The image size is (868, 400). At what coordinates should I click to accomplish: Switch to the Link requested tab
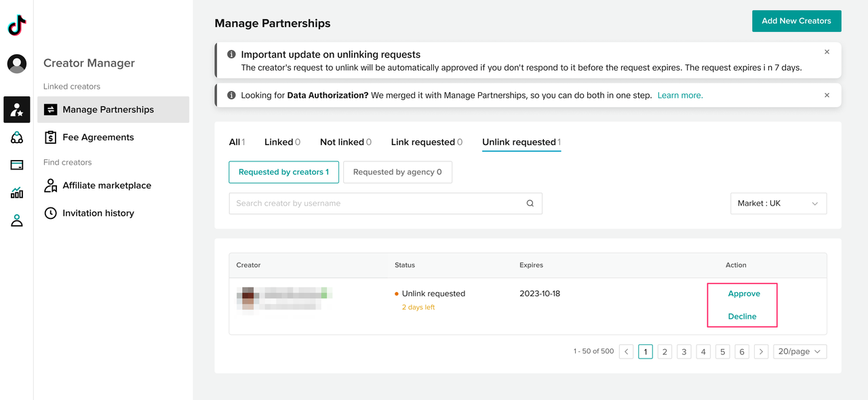pos(427,142)
